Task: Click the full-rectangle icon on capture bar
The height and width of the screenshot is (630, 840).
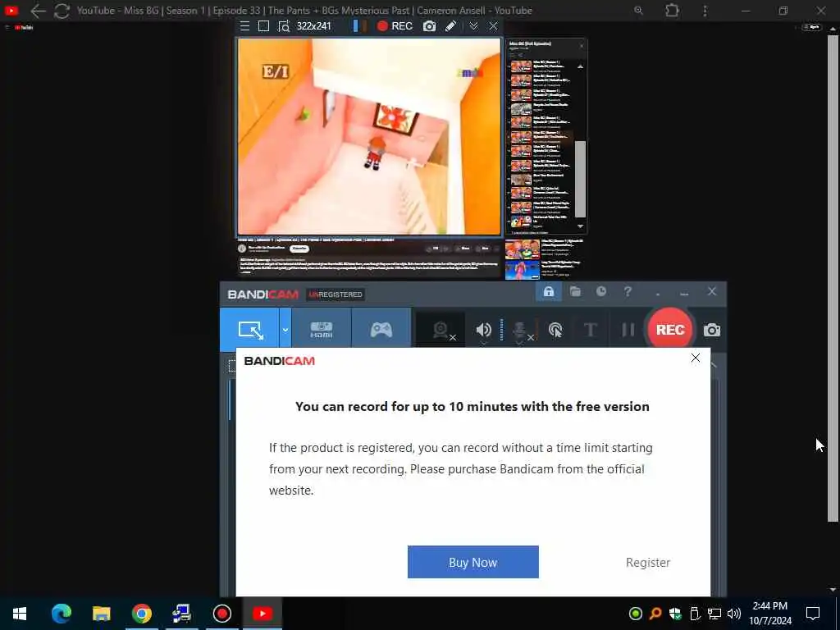Action: click(263, 26)
